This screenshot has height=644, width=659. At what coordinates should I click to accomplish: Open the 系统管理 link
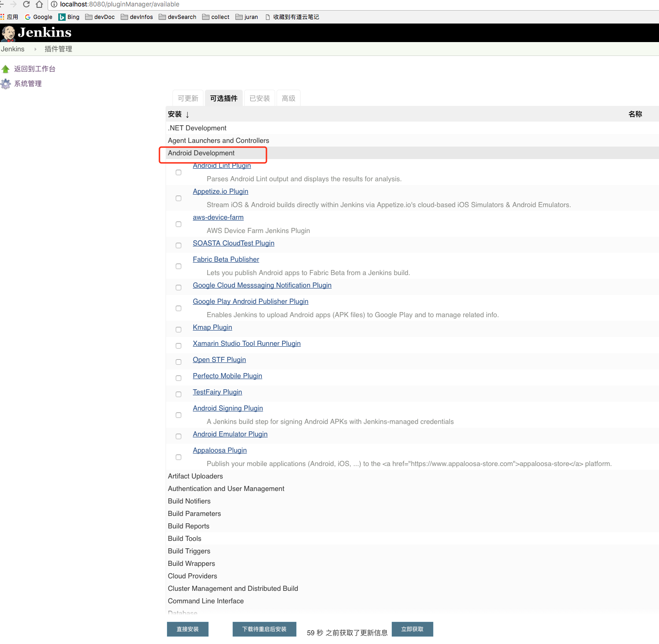pyautogui.click(x=28, y=84)
